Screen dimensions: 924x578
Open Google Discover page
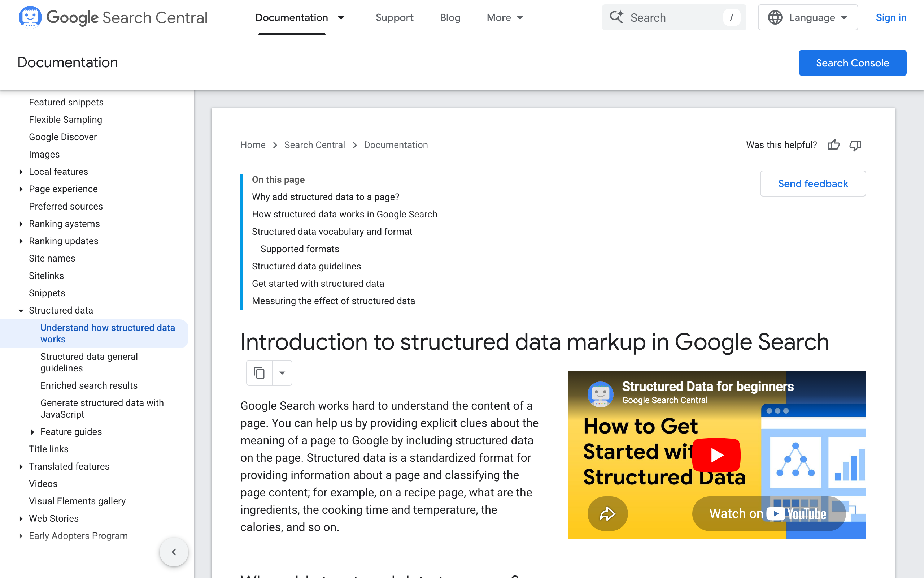62,137
